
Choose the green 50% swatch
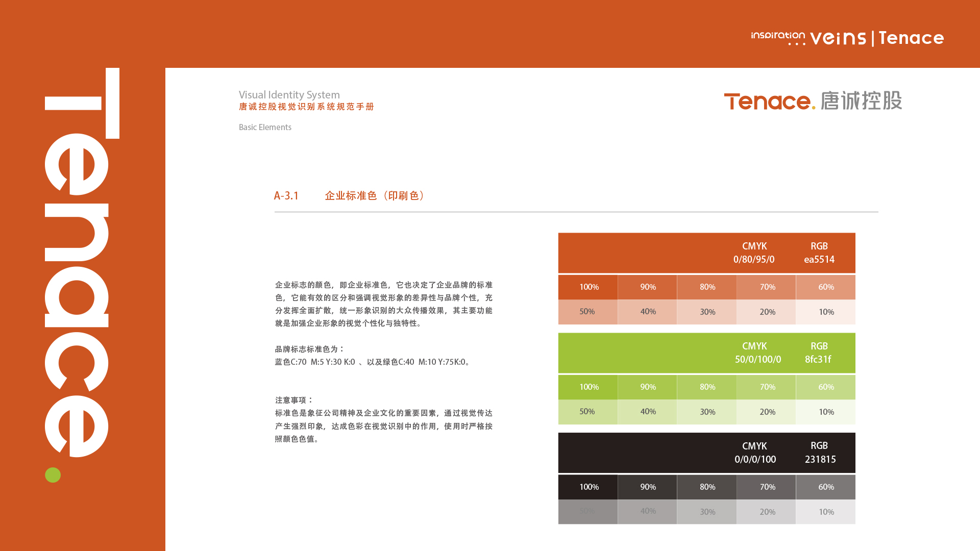coord(588,412)
